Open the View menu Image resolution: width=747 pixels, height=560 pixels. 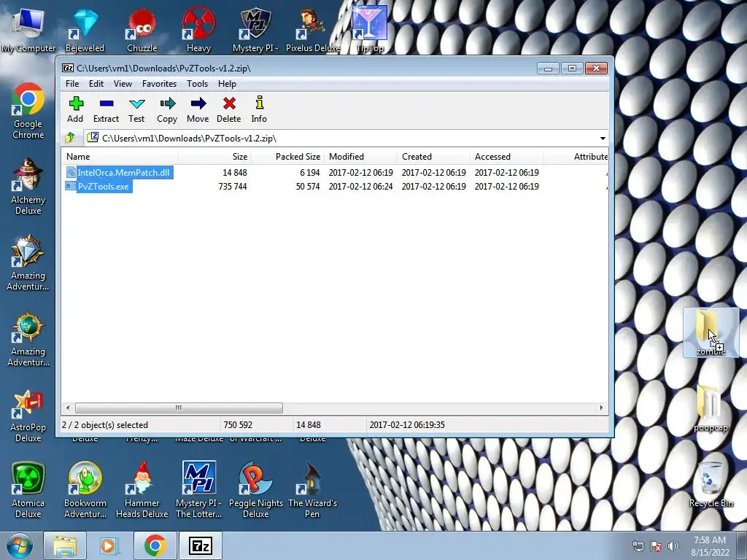[x=123, y=84]
